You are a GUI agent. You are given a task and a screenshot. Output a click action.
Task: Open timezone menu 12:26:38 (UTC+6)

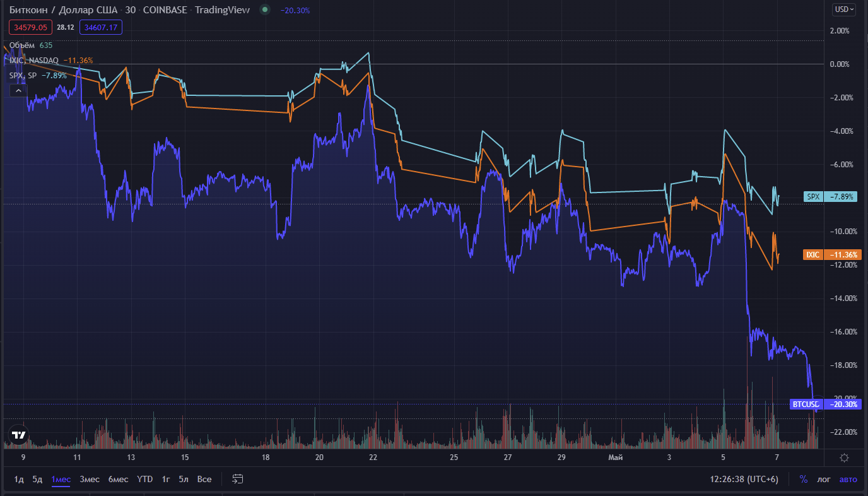tap(744, 479)
